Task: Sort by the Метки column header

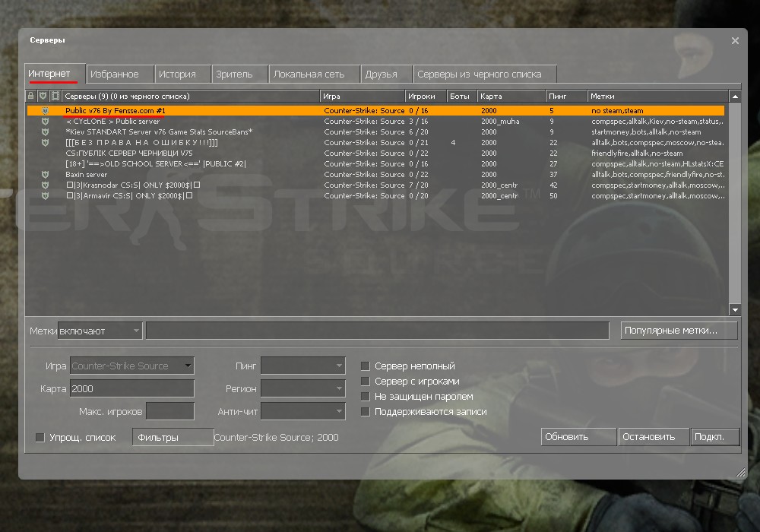Action: [x=657, y=96]
